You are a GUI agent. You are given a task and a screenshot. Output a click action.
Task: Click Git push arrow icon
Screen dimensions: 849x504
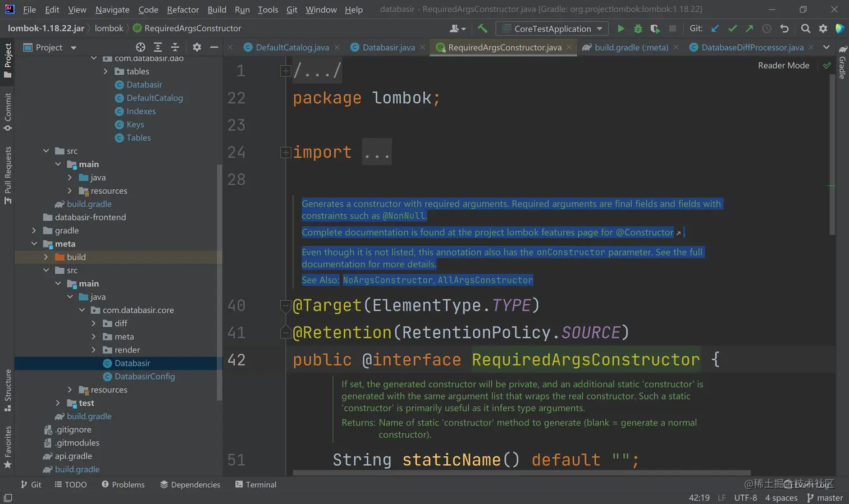(749, 29)
